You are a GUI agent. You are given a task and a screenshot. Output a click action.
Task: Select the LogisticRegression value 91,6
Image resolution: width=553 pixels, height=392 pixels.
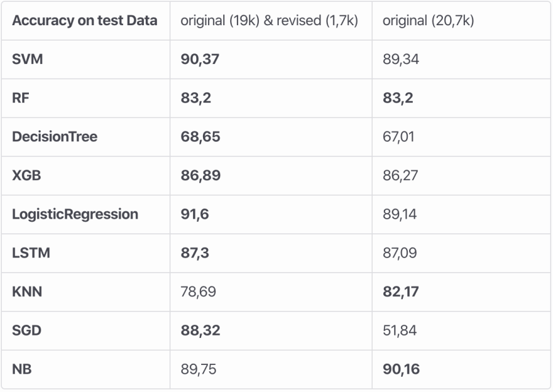(x=194, y=214)
